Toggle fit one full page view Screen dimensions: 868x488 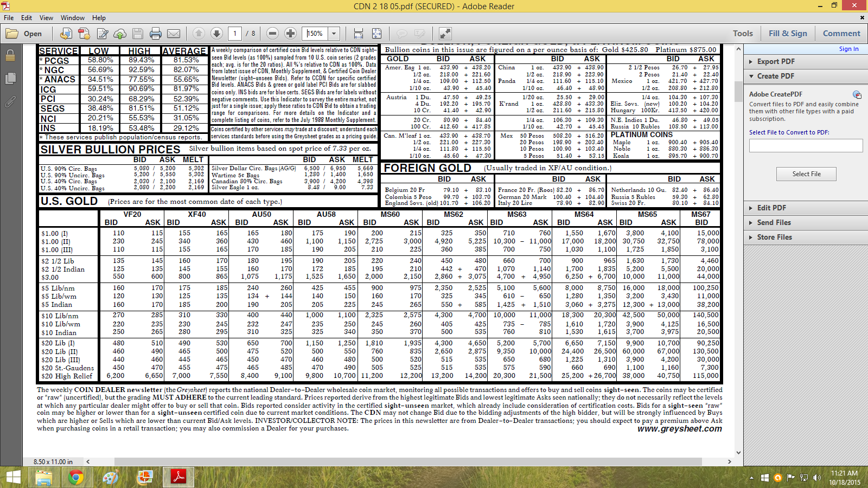376,34
